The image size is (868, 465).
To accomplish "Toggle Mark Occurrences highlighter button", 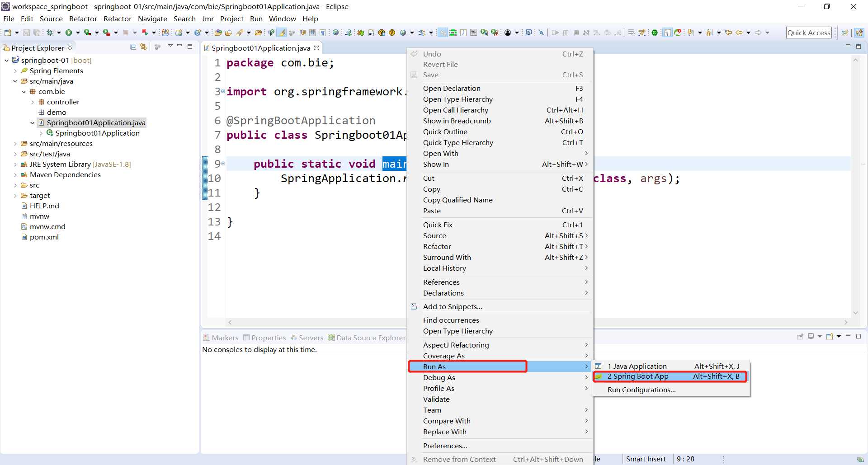I will (282, 33).
